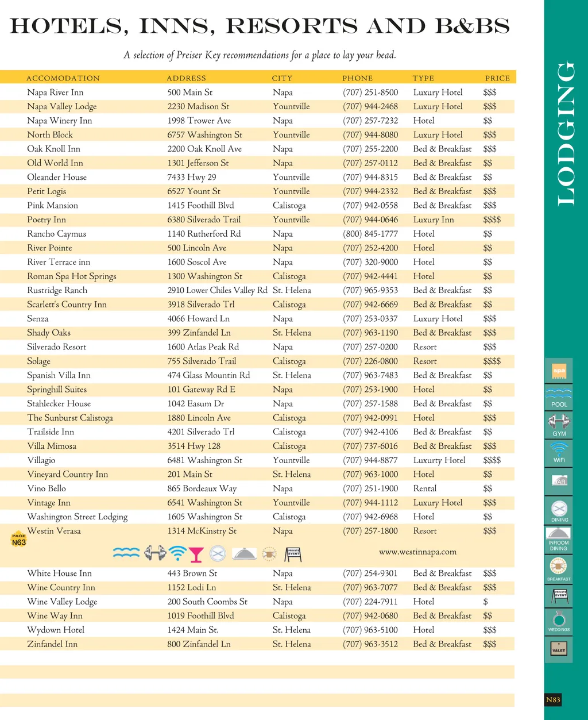Choose the WEDDINGS ring icon
This screenshot has height=720, width=588.
pyautogui.click(x=559, y=621)
